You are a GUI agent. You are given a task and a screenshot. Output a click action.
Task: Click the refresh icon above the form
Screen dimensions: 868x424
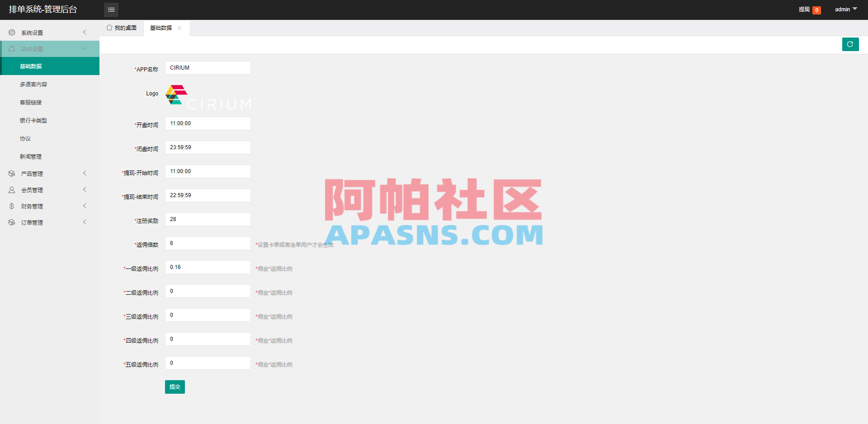pyautogui.click(x=850, y=44)
